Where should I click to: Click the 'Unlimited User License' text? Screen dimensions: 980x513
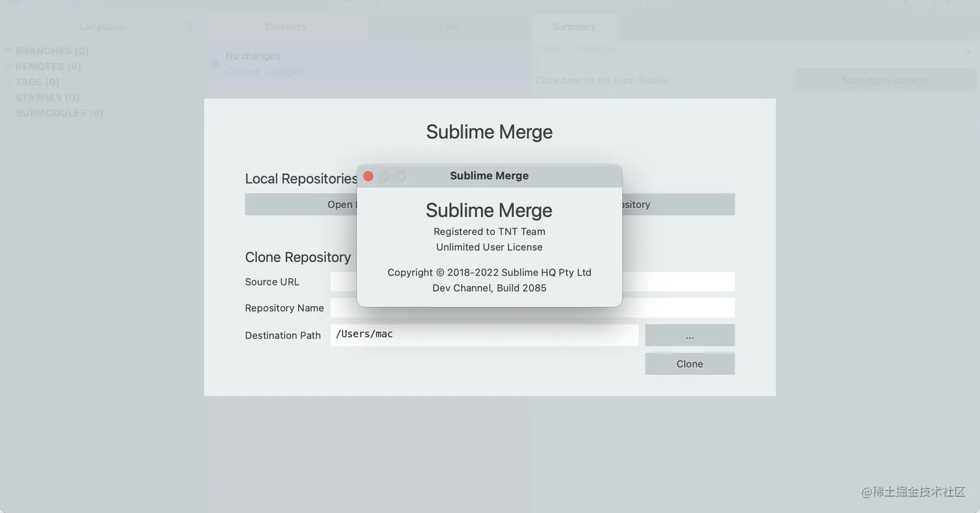[489, 247]
